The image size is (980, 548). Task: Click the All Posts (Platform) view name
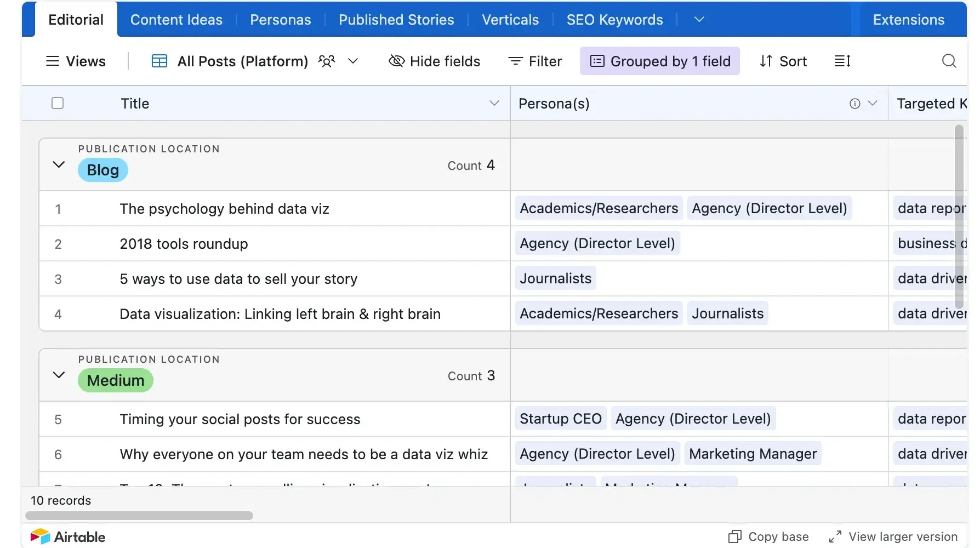click(242, 61)
